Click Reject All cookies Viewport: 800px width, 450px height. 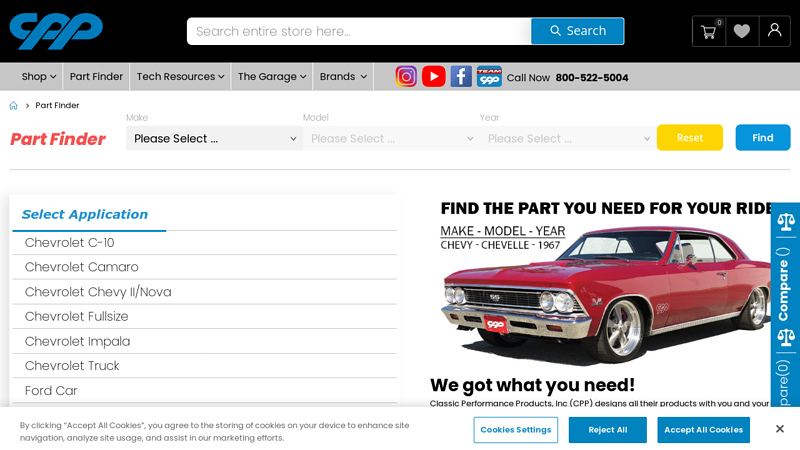(x=608, y=430)
